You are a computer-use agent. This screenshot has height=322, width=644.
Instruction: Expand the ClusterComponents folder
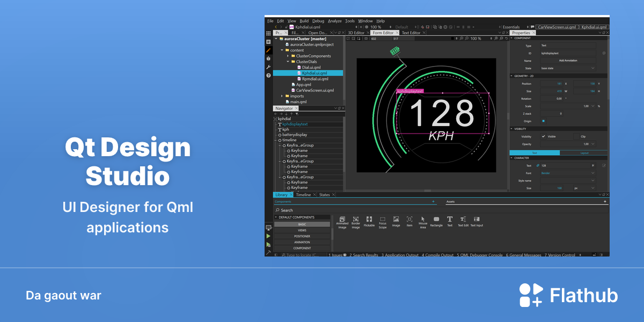point(287,56)
